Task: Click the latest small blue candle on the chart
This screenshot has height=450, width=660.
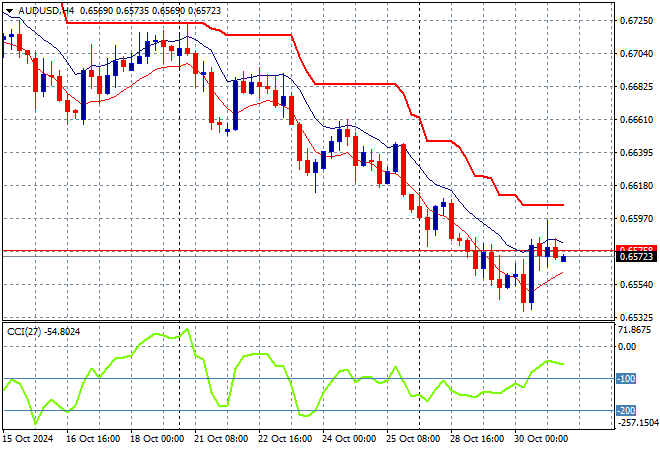Action: coord(564,258)
